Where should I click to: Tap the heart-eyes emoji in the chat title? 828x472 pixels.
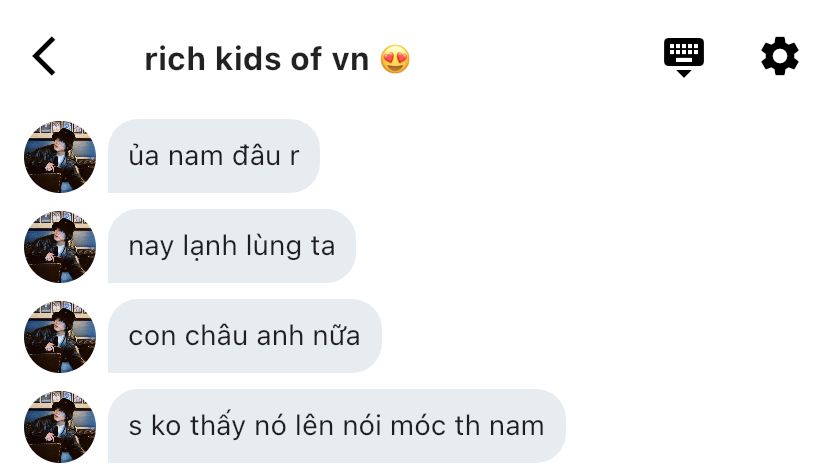(x=395, y=59)
